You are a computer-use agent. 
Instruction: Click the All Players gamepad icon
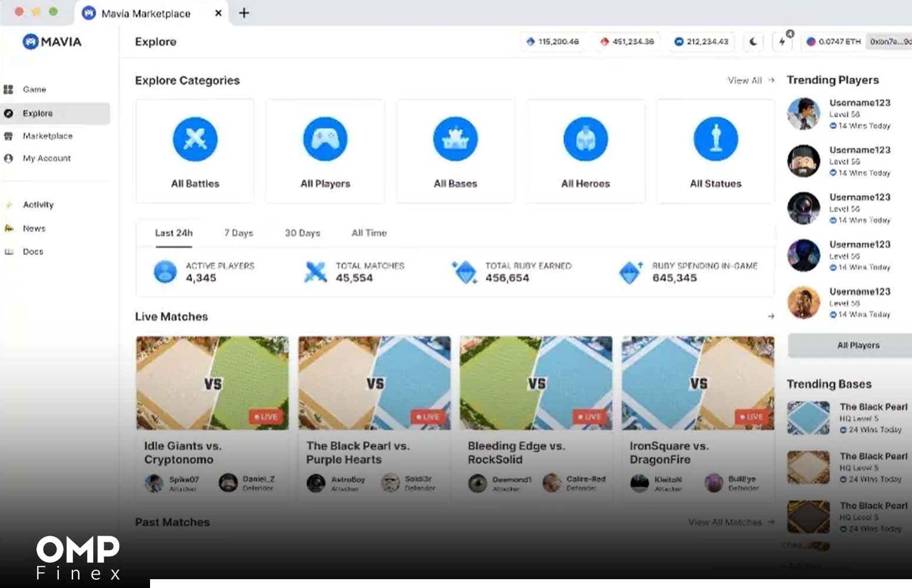click(x=325, y=139)
